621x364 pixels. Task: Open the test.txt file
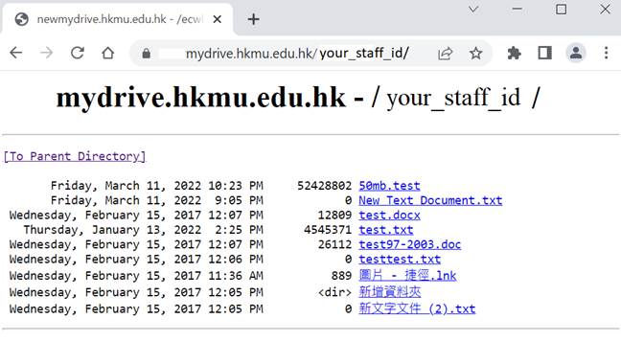386,230
